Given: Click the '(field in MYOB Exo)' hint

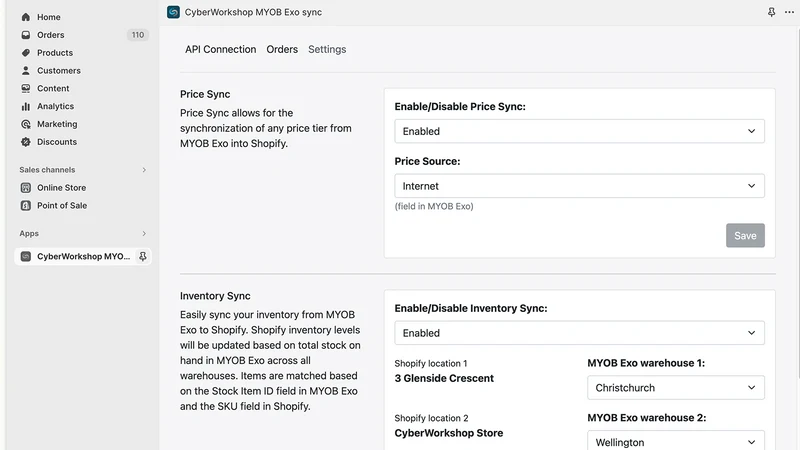Looking at the screenshot, I should coord(434,206).
